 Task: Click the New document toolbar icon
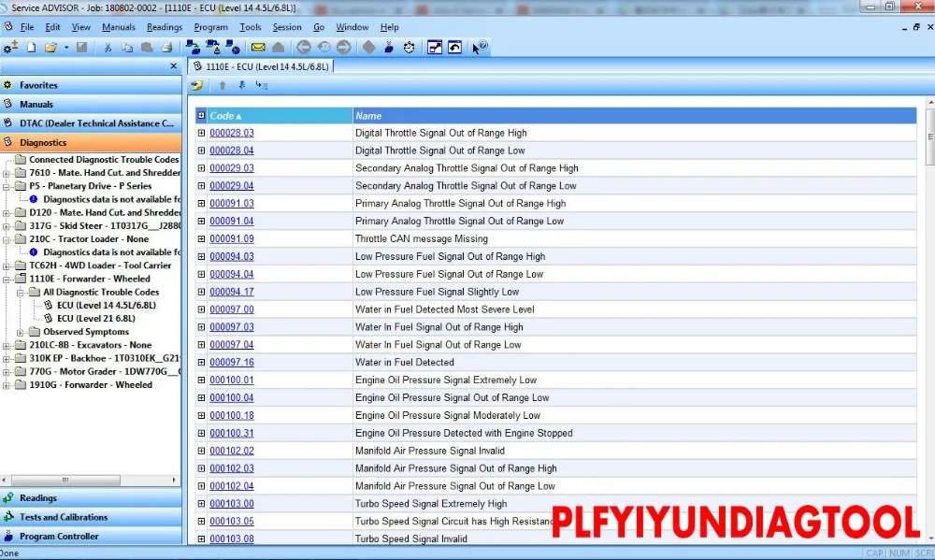[x=31, y=48]
